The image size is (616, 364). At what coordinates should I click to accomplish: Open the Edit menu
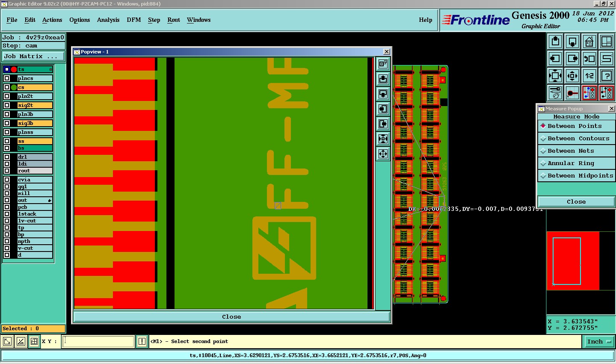pos(30,20)
